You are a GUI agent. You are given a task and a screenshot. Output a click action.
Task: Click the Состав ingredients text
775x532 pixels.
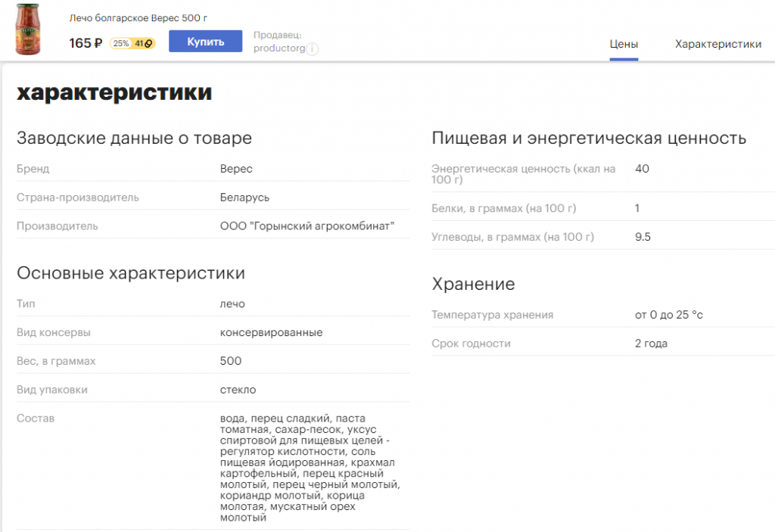click(309, 468)
